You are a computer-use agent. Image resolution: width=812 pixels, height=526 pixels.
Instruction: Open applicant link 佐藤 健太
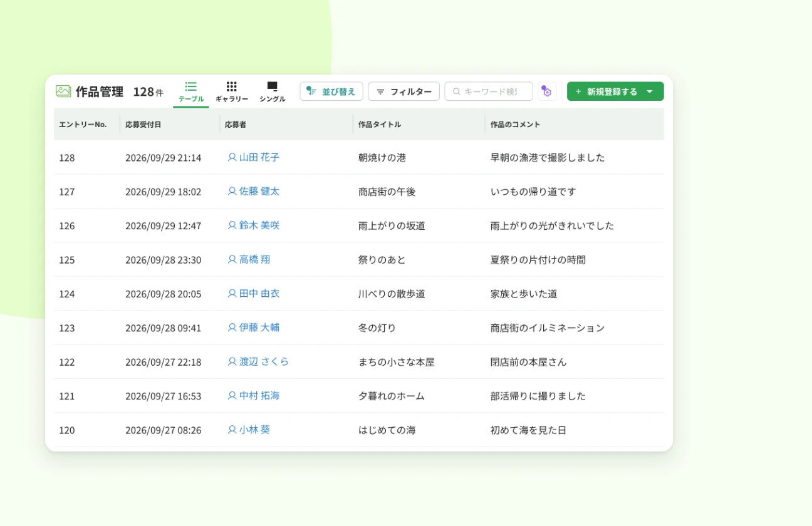tap(259, 191)
